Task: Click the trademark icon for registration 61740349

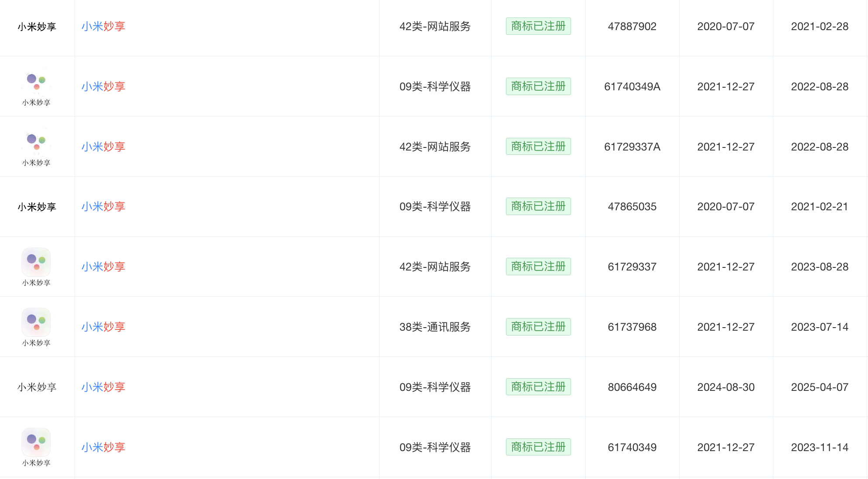Action: (x=37, y=446)
